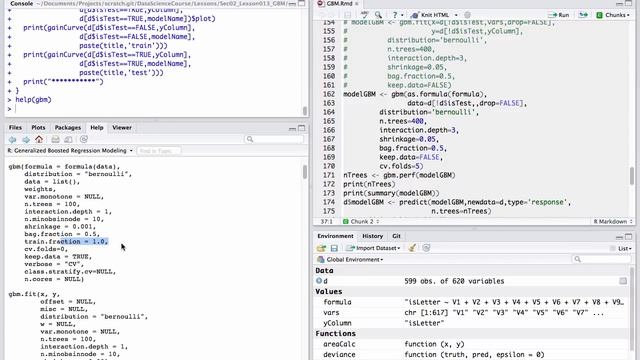Run the current line with Run button

coord(559,15)
